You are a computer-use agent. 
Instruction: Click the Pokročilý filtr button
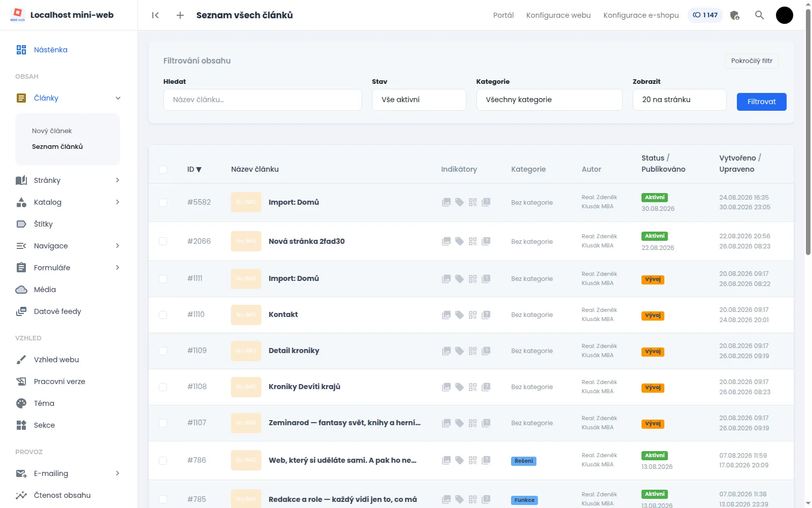(x=752, y=61)
